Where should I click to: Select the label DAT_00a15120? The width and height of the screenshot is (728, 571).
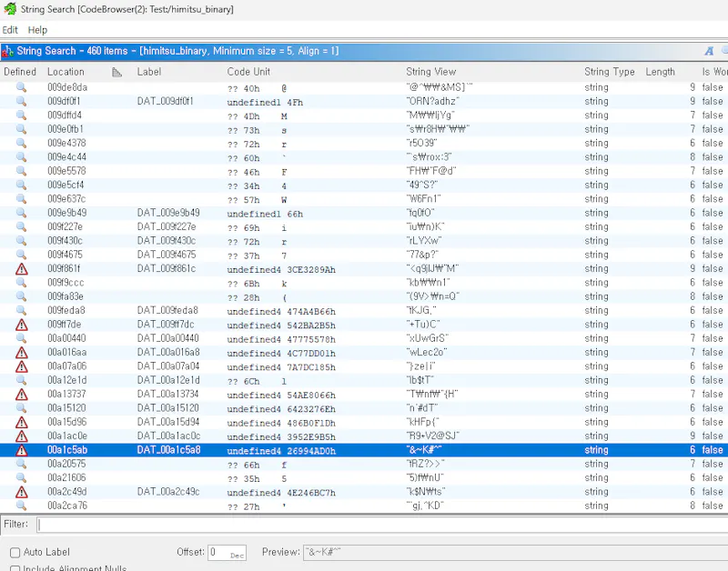168,407
